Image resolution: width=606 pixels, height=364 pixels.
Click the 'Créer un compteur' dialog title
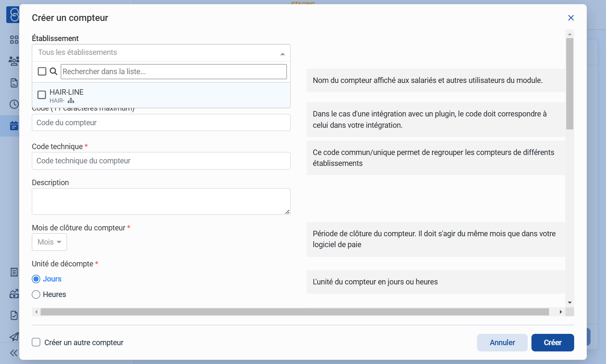(x=70, y=18)
